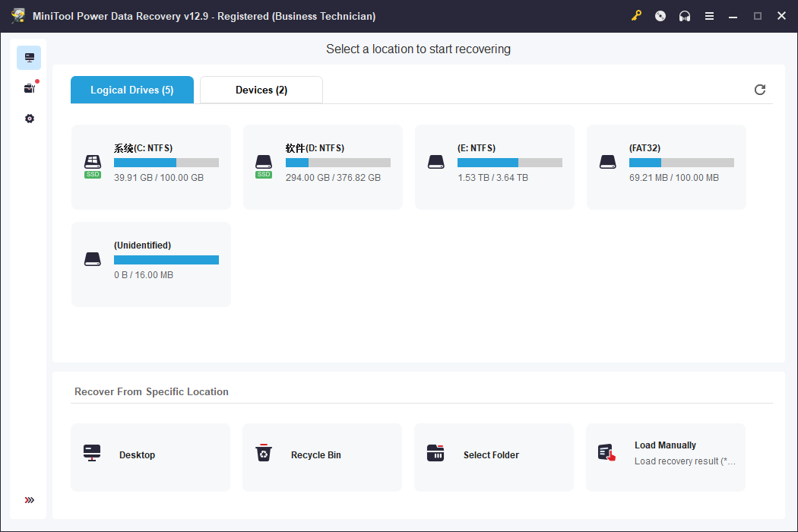Select the (FAT32) partition label
798x532 pixels.
click(x=644, y=148)
